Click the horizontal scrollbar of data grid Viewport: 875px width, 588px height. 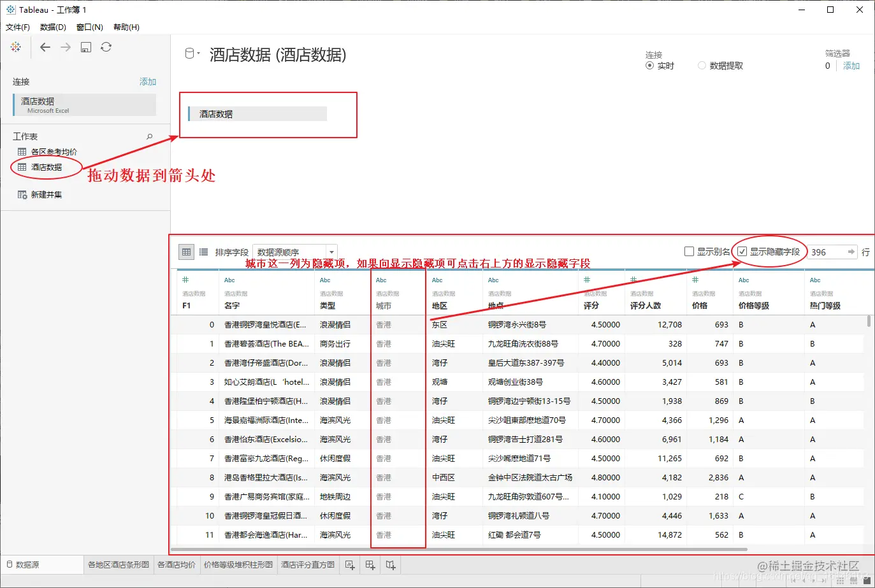click(x=459, y=549)
